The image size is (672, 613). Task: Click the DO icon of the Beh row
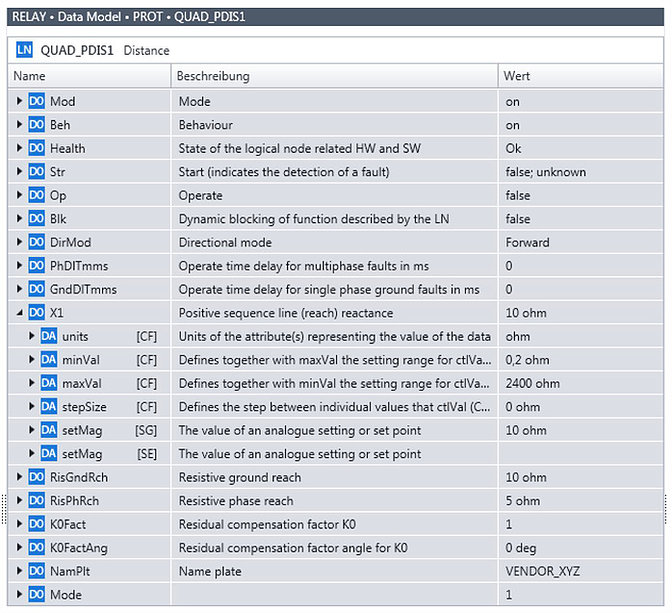point(36,125)
